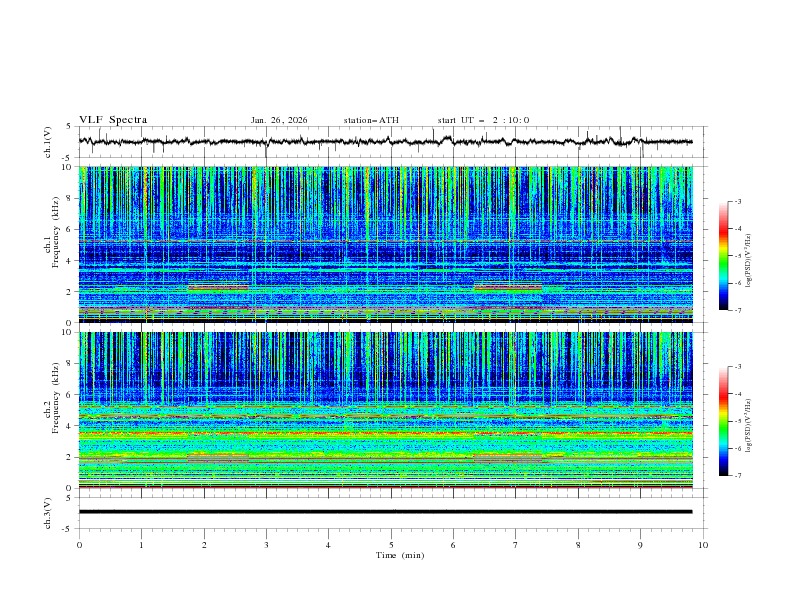Click the 10 minute tick on time axis
The image size is (792, 612).
[703, 544]
